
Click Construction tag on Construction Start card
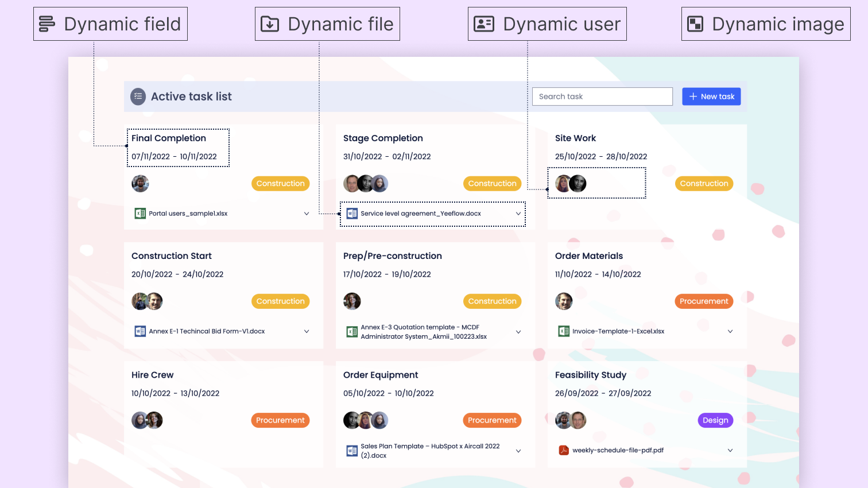pos(280,301)
